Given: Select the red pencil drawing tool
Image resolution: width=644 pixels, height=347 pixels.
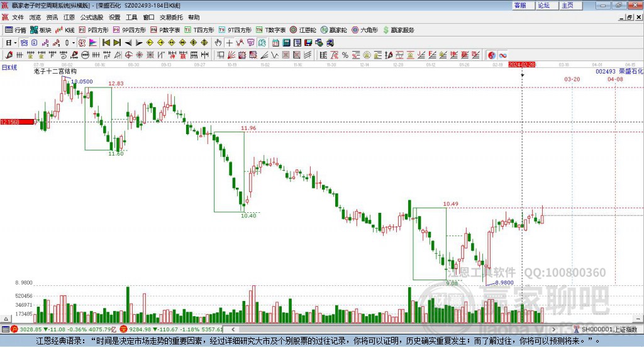Looking at the screenshot, I should pos(9,55).
